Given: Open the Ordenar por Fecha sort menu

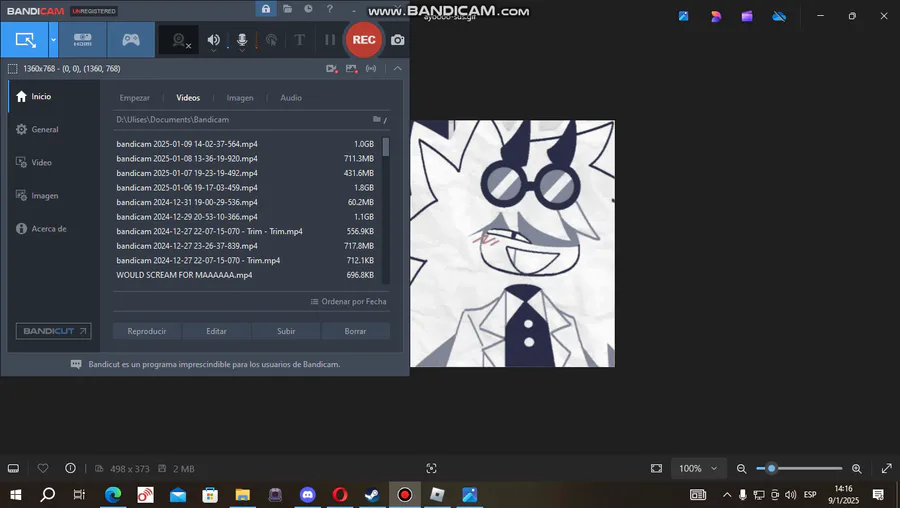Looking at the screenshot, I should tap(348, 301).
